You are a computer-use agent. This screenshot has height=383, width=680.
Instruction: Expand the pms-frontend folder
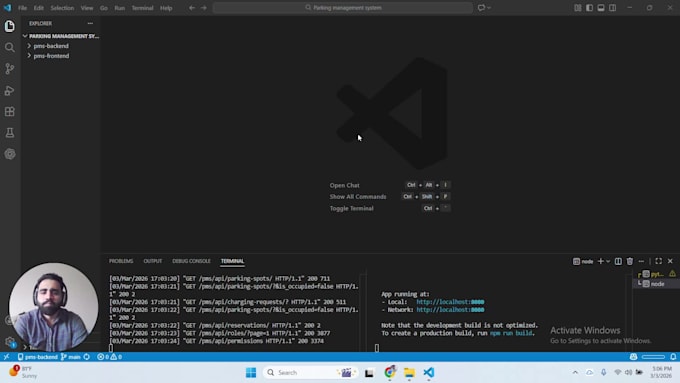coord(51,56)
